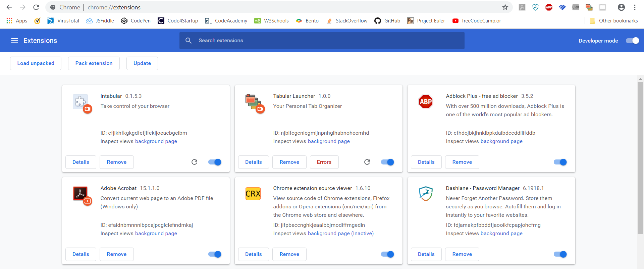Inspect Adblock Plus background page link

[501, 141]
